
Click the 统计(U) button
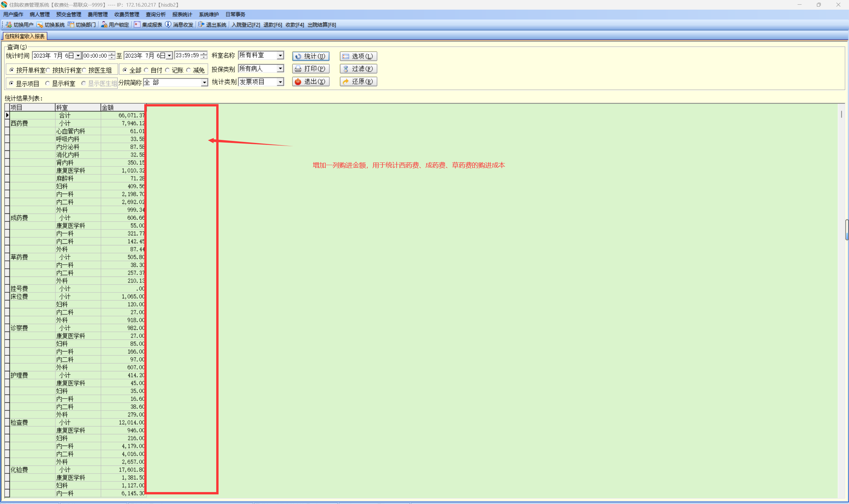coord(310,56)
